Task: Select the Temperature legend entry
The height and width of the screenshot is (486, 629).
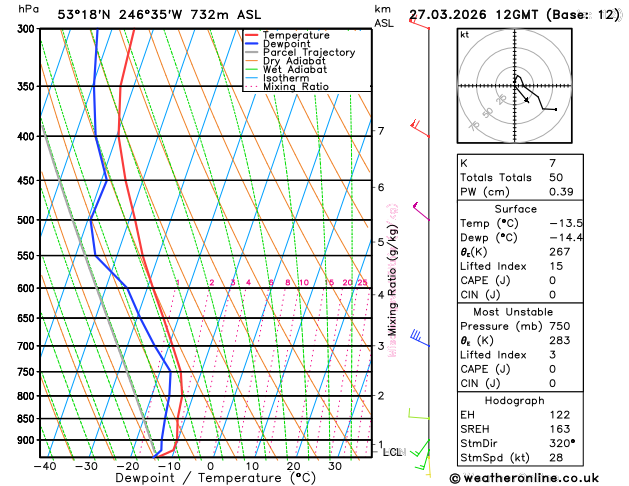Action: point(296,35)
